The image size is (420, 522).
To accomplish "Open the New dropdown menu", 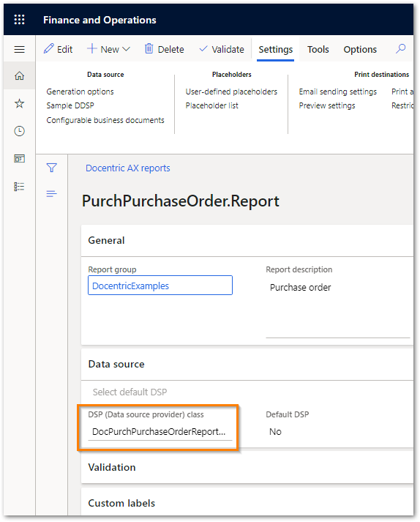I will coord(108,49).
